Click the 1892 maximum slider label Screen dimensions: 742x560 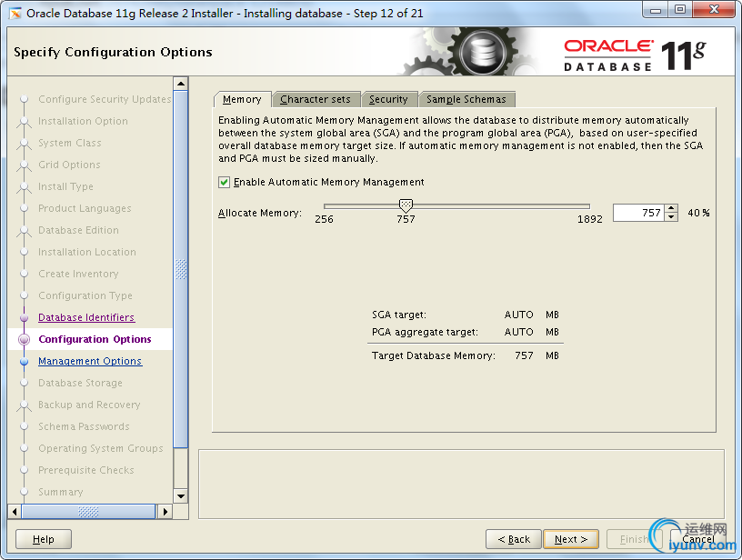coord(589,219)
